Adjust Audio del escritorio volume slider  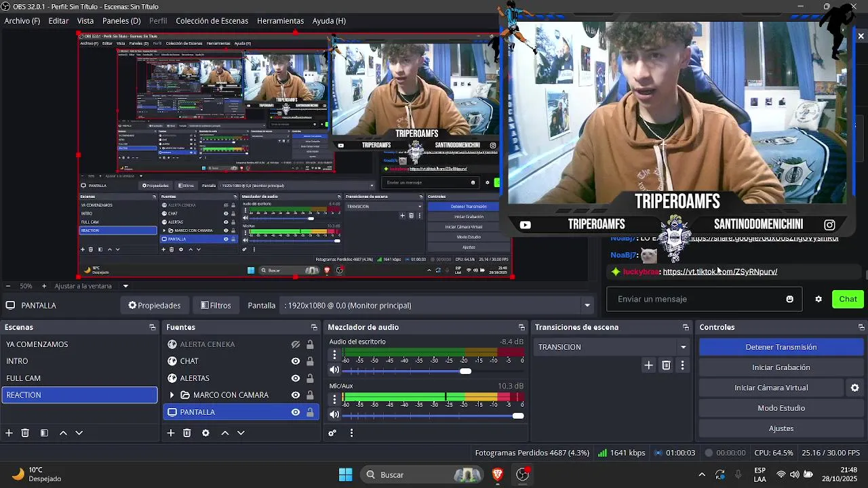coord(465,371)
